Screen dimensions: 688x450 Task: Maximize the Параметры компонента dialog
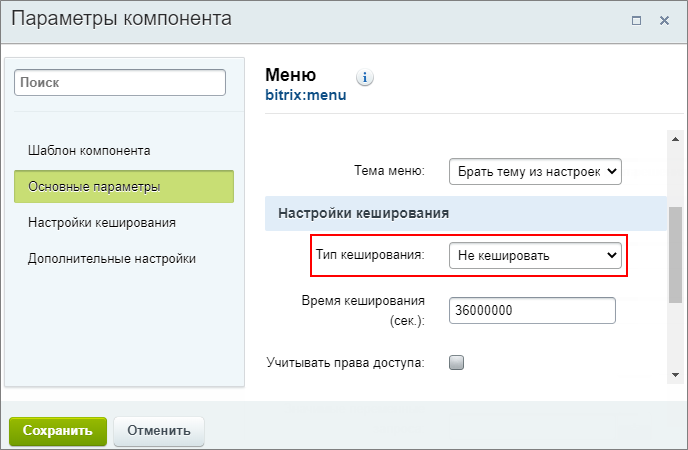pyautogui.click(x=636, y=21)
